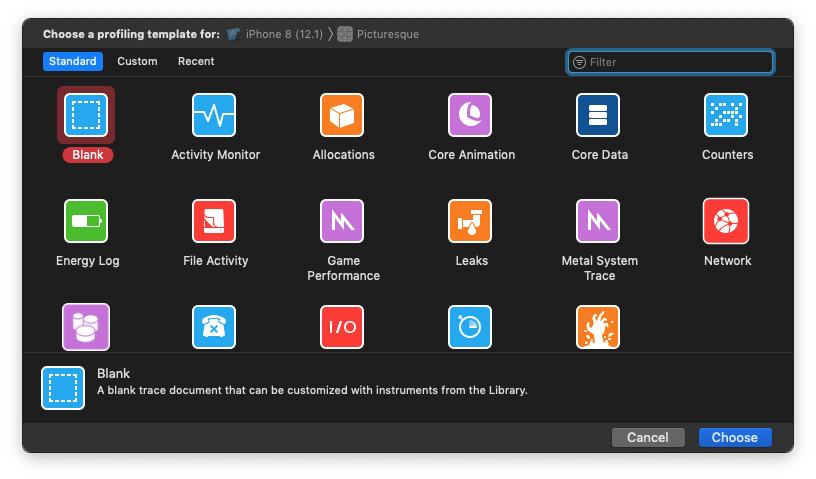Select the Activity Monitor template icon
The image size is (816, 479).
(x=214, y=115)
